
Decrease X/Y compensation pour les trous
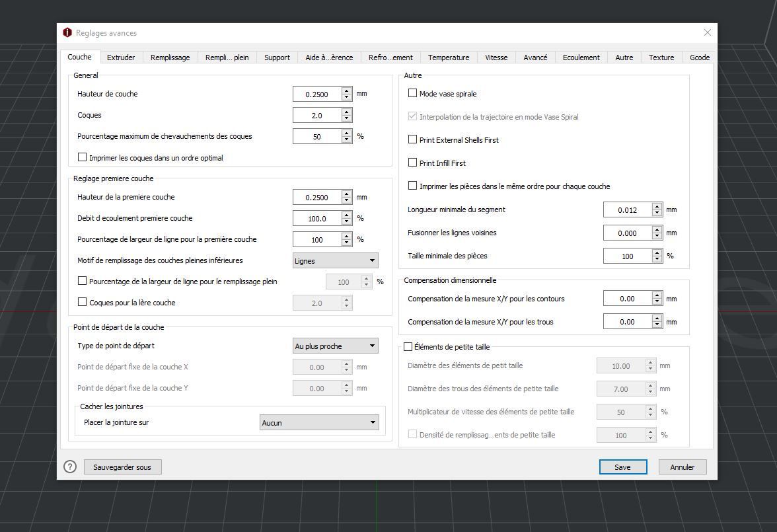tap(657, 325)
